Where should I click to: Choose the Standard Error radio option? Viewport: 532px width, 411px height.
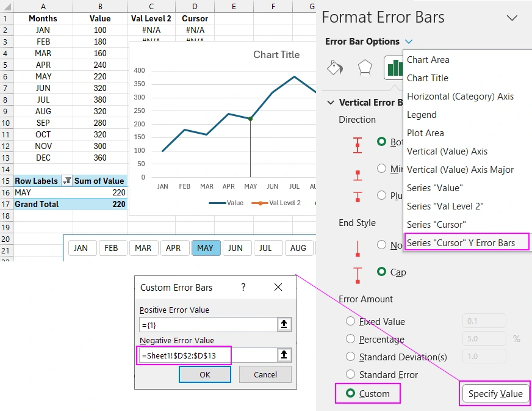point(351,374)
